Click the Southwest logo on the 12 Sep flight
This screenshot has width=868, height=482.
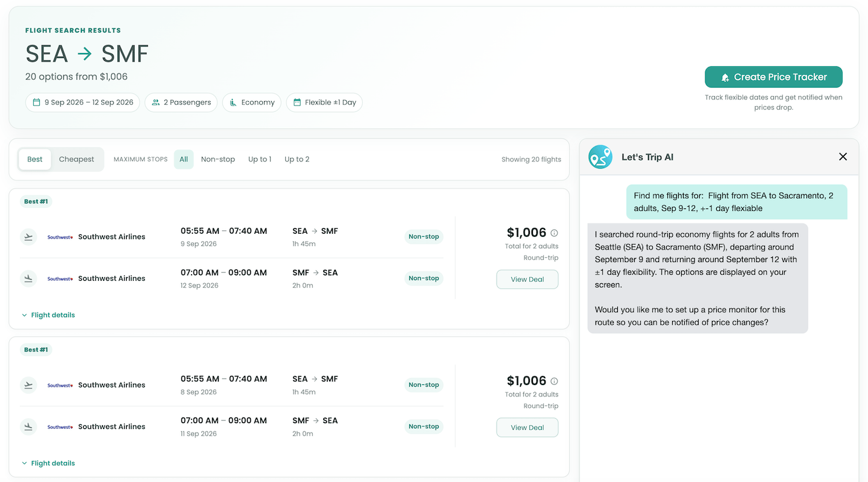(x=60, y=278)
